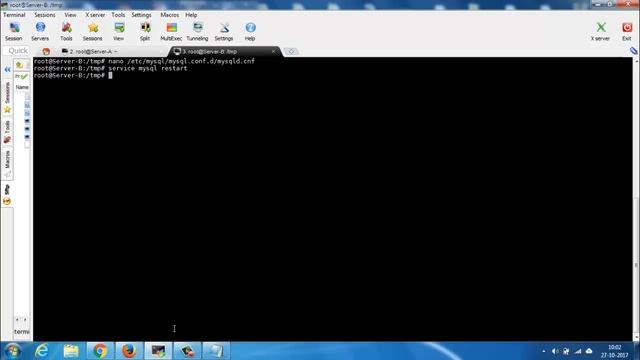The image size is (640, 360).
Task: Open Firefox from the taskbar
Action: click(x=129, y=351)
